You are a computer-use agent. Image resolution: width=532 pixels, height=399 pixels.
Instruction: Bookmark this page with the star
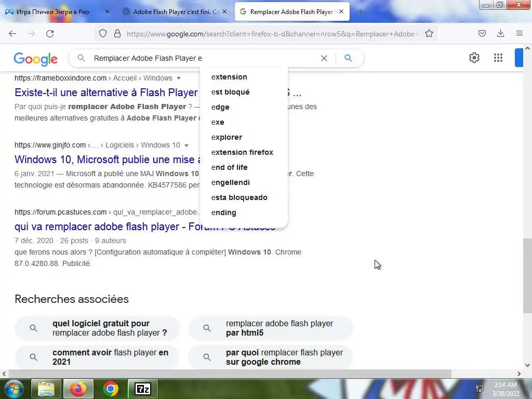pyautogui.click(x=429, y=34)
